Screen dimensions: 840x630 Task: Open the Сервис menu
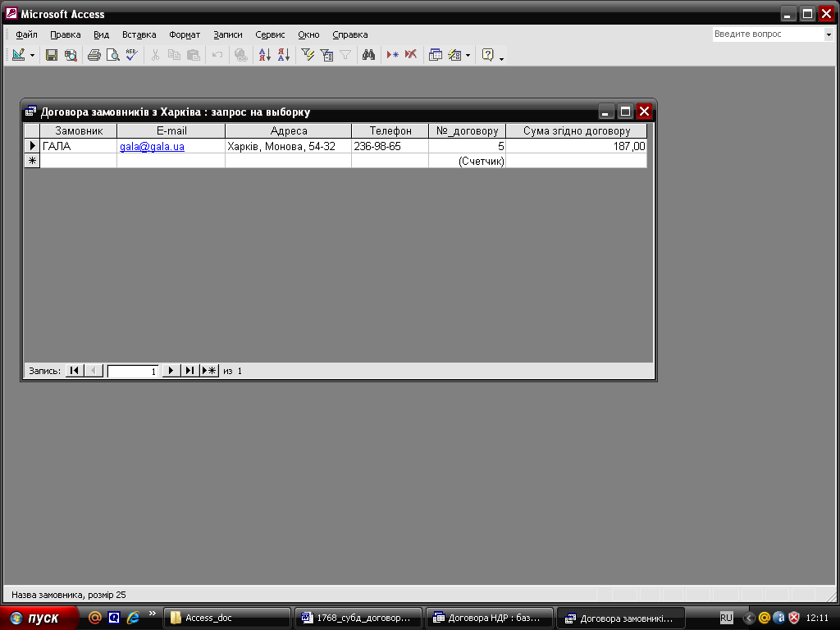[270, 34]
